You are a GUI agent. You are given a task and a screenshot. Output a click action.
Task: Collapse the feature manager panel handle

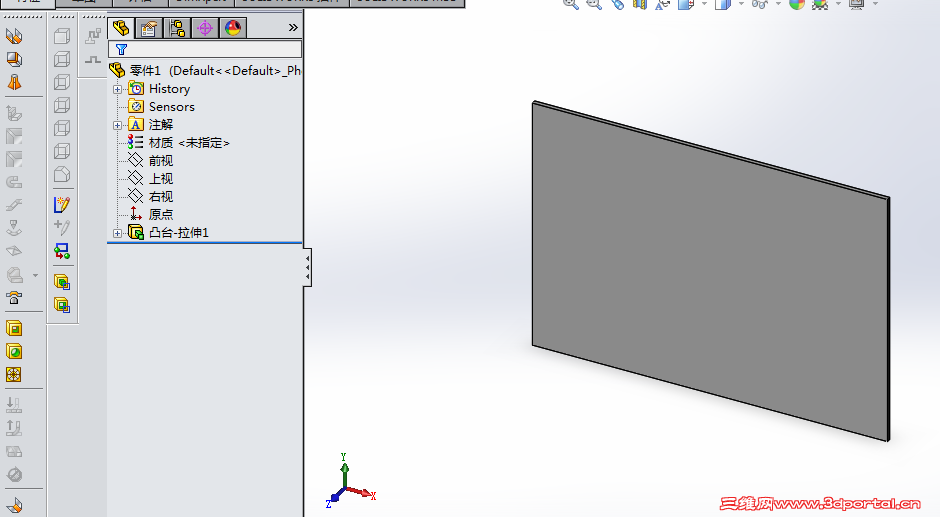click(x=308, y=267)
